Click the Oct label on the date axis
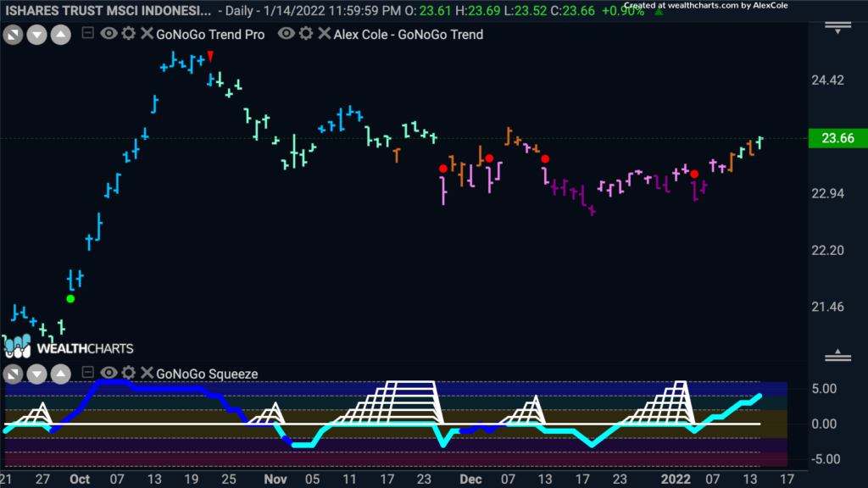 pos(80,480)
